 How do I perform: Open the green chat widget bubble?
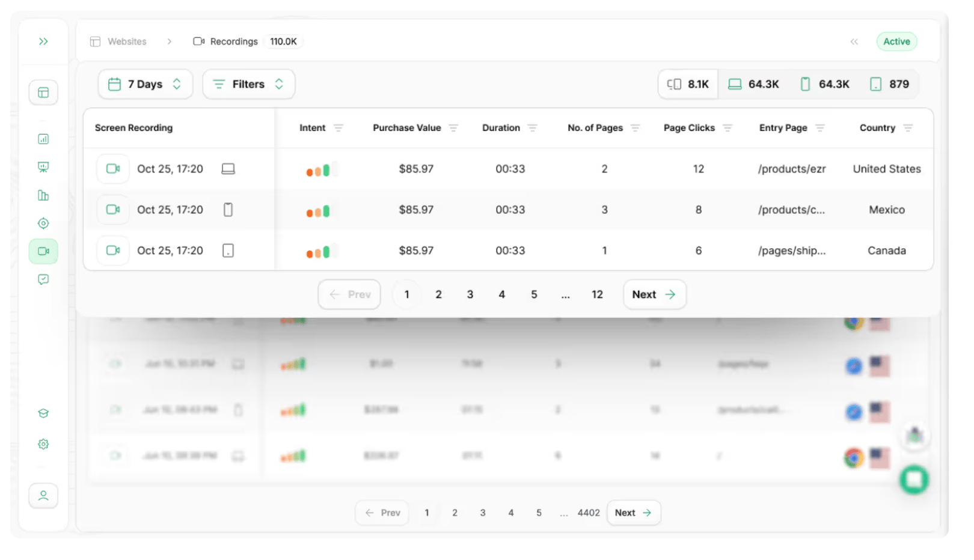click(914, 479)
